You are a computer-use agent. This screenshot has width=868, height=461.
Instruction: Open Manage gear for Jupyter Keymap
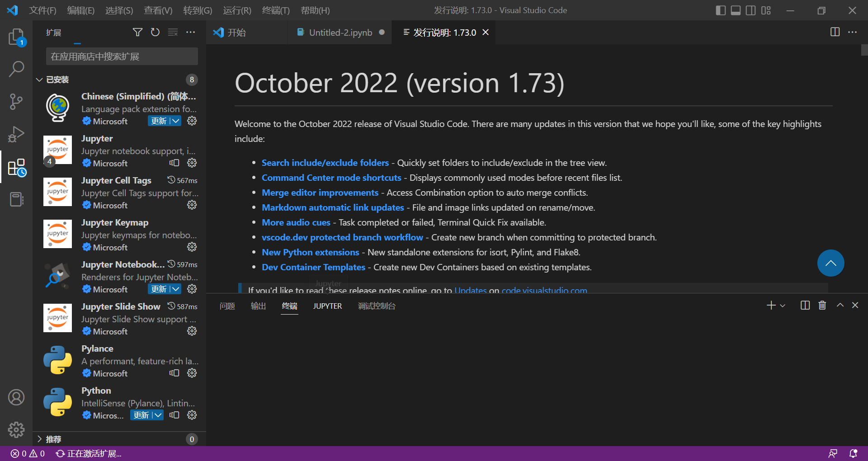(192, 247)
